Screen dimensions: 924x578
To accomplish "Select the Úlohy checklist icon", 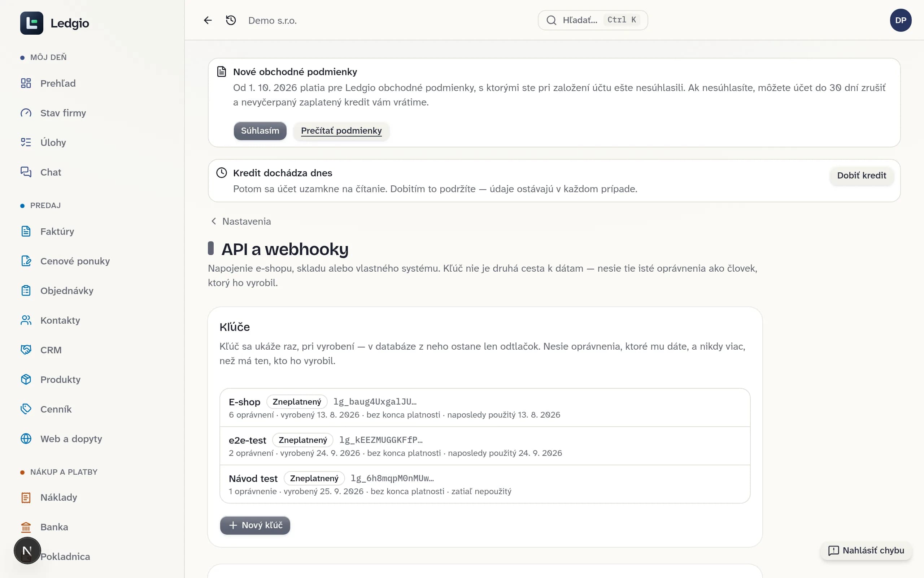I will point(26,143).
